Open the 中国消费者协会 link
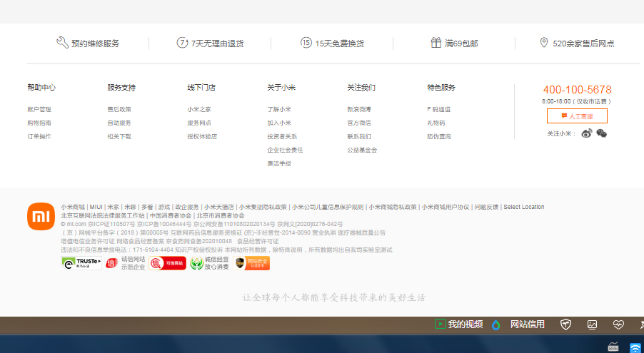 point(171,215)
